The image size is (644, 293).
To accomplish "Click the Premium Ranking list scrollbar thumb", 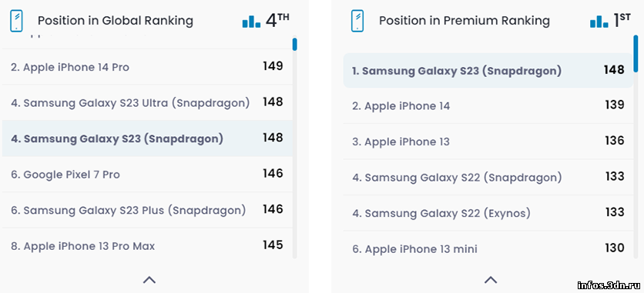I will pos(636,53).
